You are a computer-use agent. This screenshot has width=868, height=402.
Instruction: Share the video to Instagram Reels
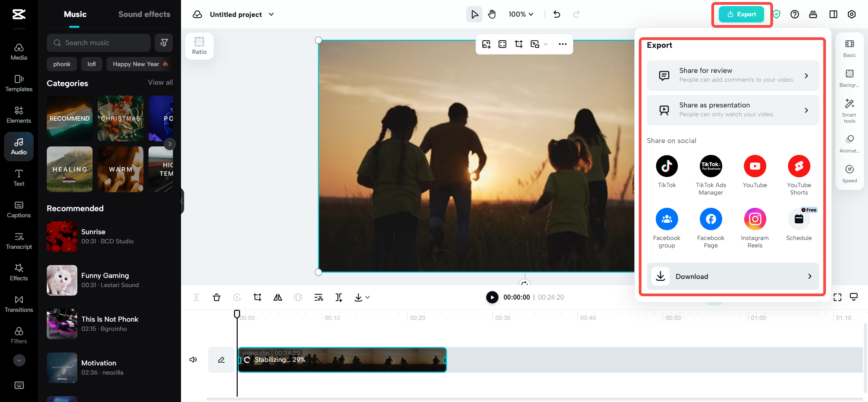755,219
